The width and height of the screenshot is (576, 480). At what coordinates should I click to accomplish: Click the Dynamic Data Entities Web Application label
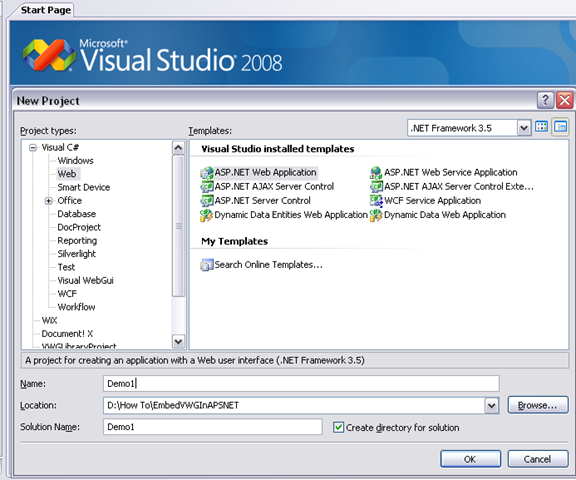(x=291, y=215)
